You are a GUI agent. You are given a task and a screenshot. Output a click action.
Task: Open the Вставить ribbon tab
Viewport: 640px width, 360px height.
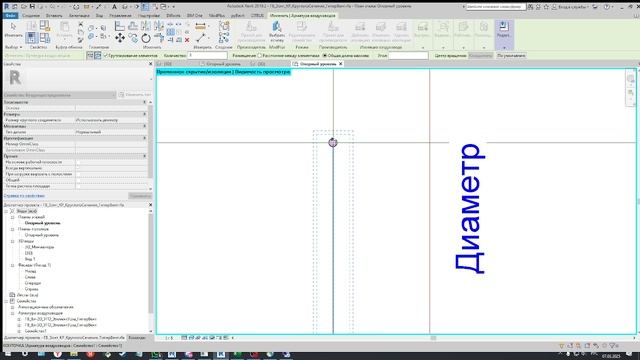(x=54, y=16)
